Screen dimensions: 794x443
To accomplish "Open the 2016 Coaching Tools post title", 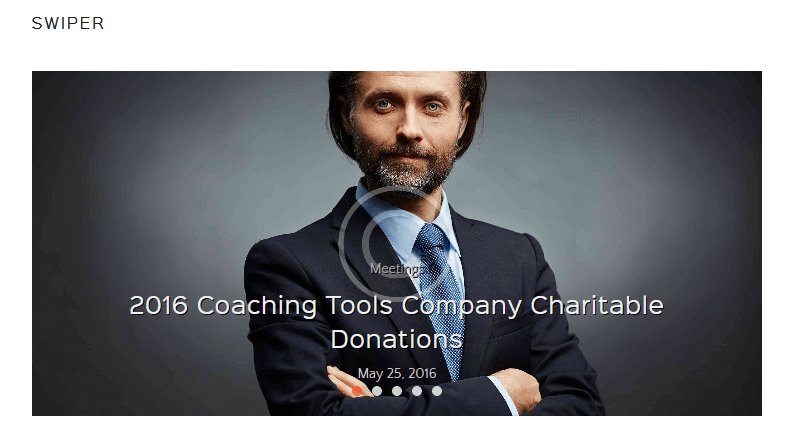I will (396, 322).
